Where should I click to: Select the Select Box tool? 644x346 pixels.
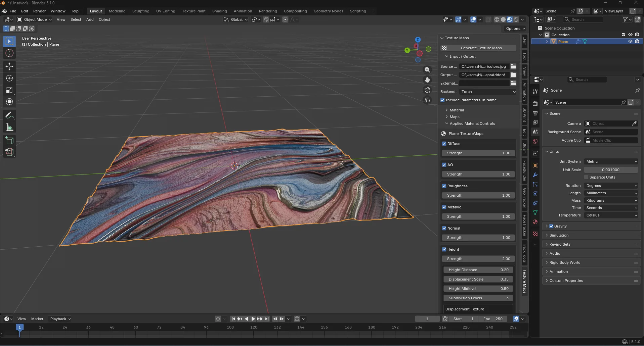9,41
